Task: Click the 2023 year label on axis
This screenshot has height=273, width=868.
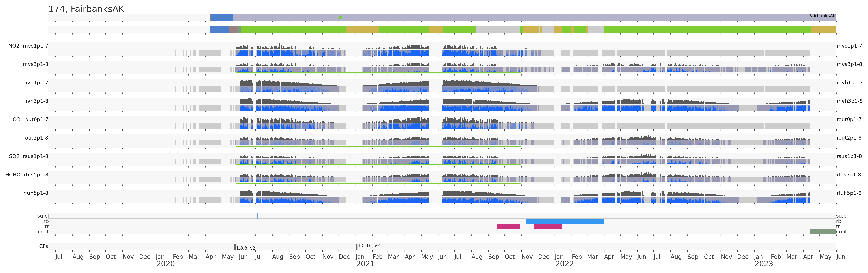Action: tap(764, 264)
